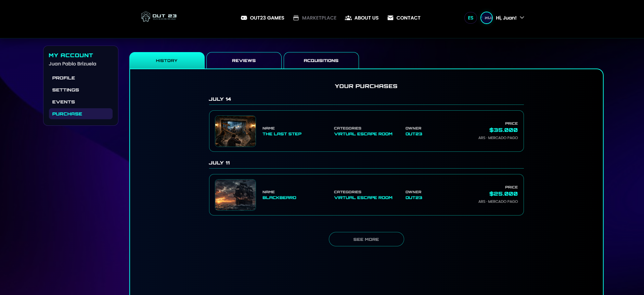The height and width of the screenshot is (295, 644).
Task: Click owner OUT23 in Blackbeard card
Action: pos(414,198)
